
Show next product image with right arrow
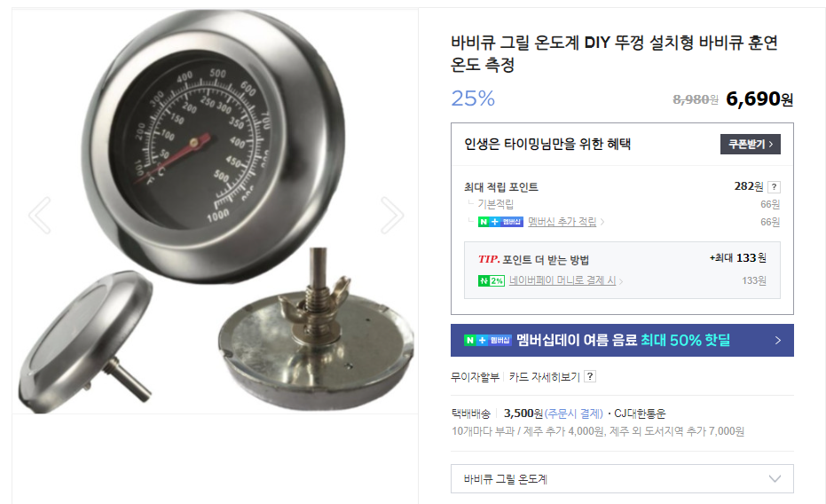[391, 216]
